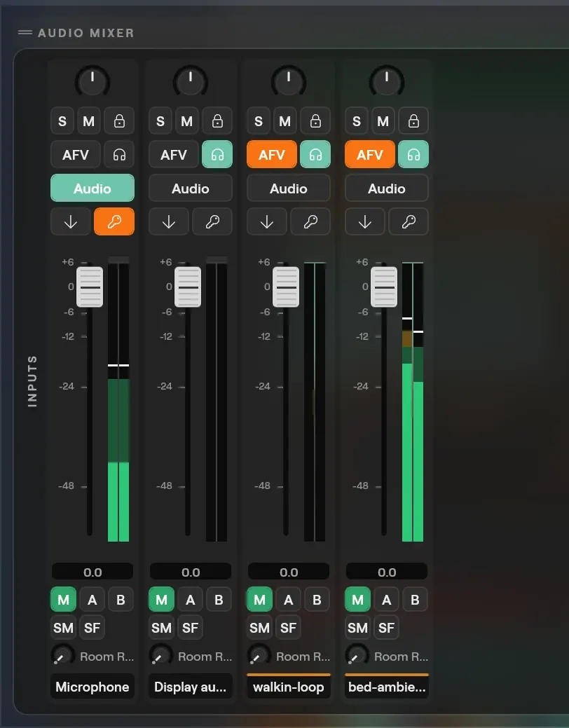This screenshot has height=728, width=569.
Task: Click the pan knob atop Microphone channel
Action: (92, 82)
